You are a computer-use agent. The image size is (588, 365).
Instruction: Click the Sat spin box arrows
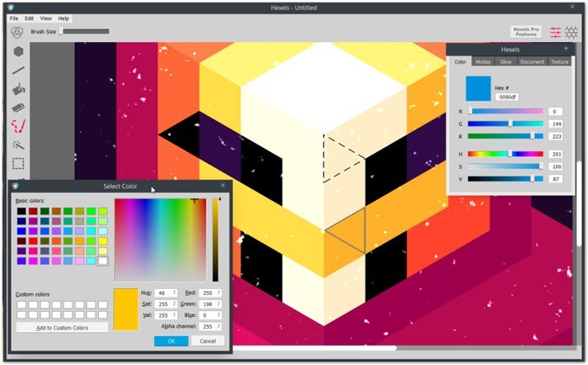[x=175, y=304]
